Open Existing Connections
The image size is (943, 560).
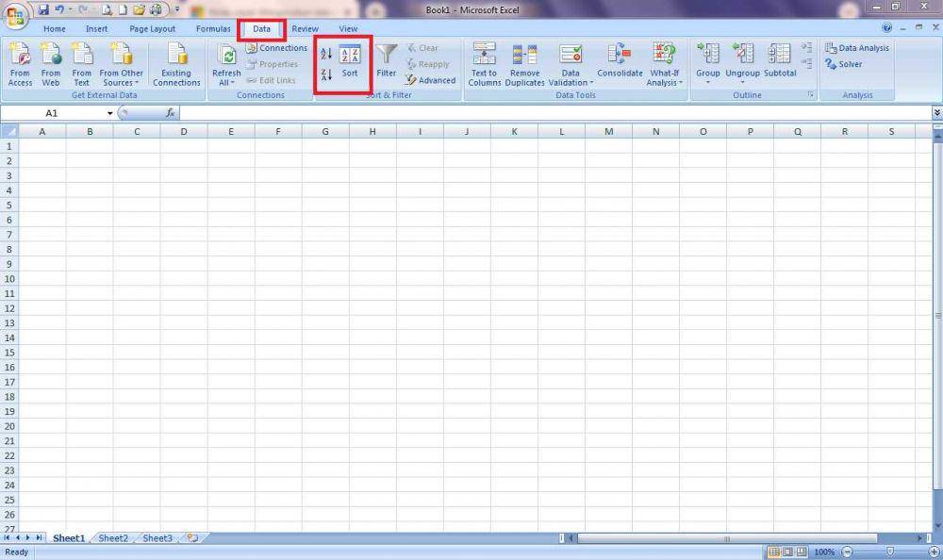[176, 65]
